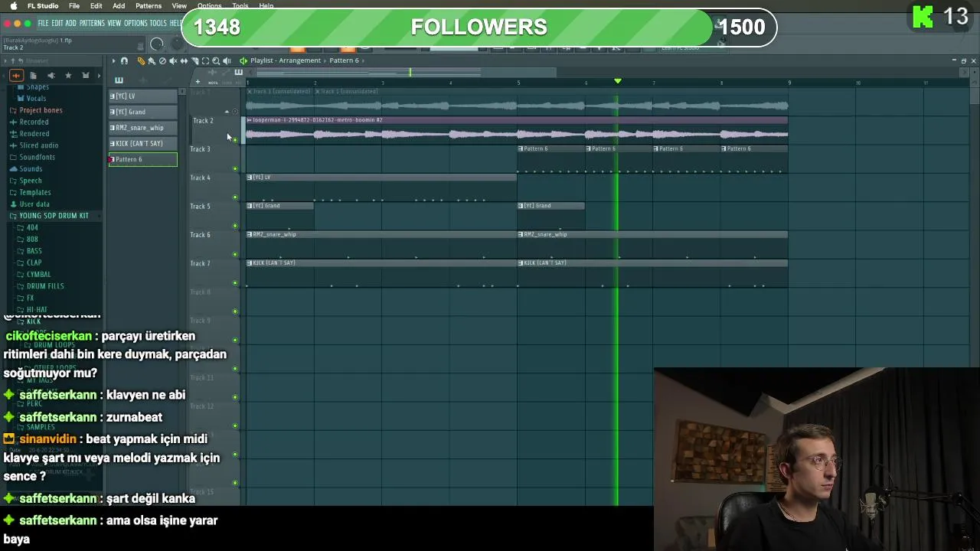Image resolution: width=980 pixels, height=551 pixels.
Task: Select the Slip tool in playlist toolbar
Action: click(184, 61)
